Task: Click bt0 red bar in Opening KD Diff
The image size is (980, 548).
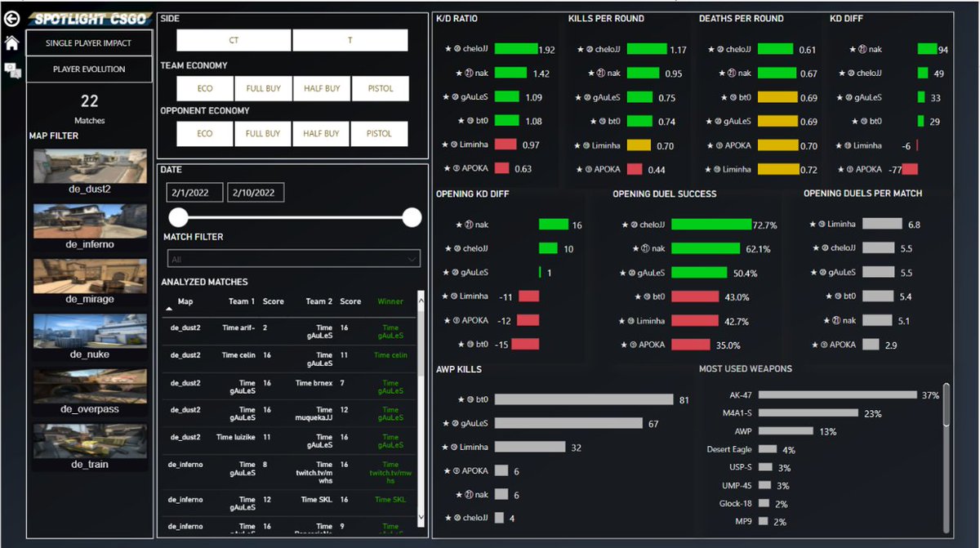Action: [x=525, y=345]
